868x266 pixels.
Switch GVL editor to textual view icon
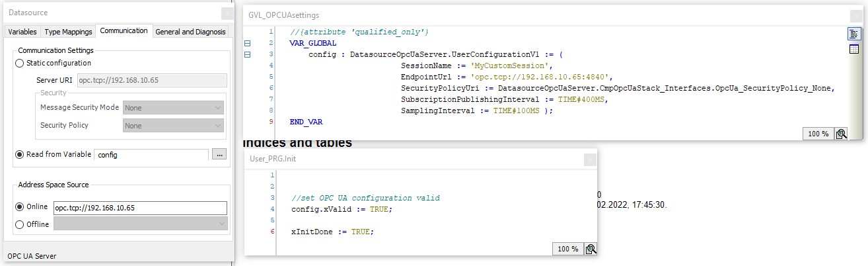pos(853,34)
